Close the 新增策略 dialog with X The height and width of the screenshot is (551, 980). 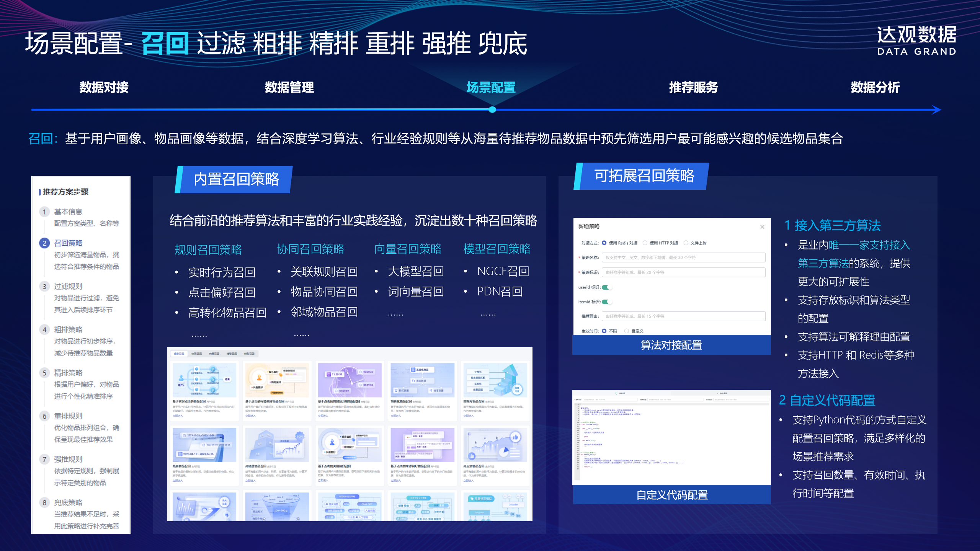point(762,227)
